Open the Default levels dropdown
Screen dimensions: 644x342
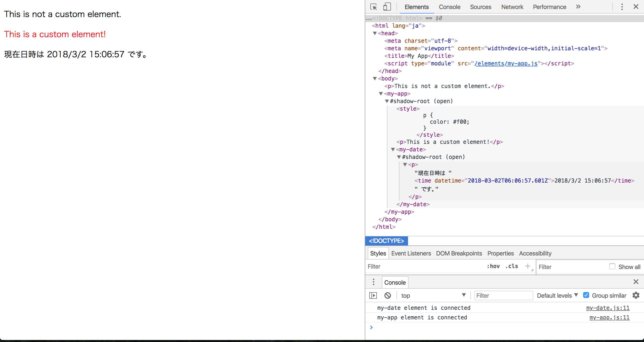click(x=558, y=295)
